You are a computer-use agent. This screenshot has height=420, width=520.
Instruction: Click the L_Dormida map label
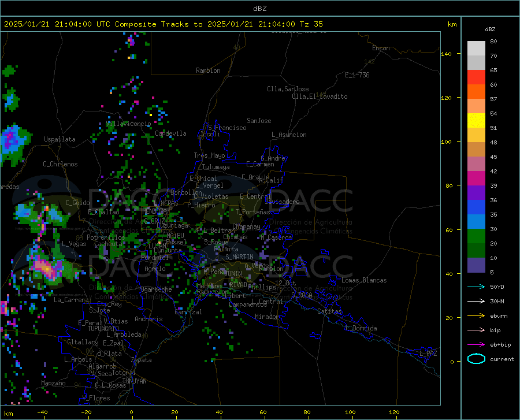coord(361,328)
